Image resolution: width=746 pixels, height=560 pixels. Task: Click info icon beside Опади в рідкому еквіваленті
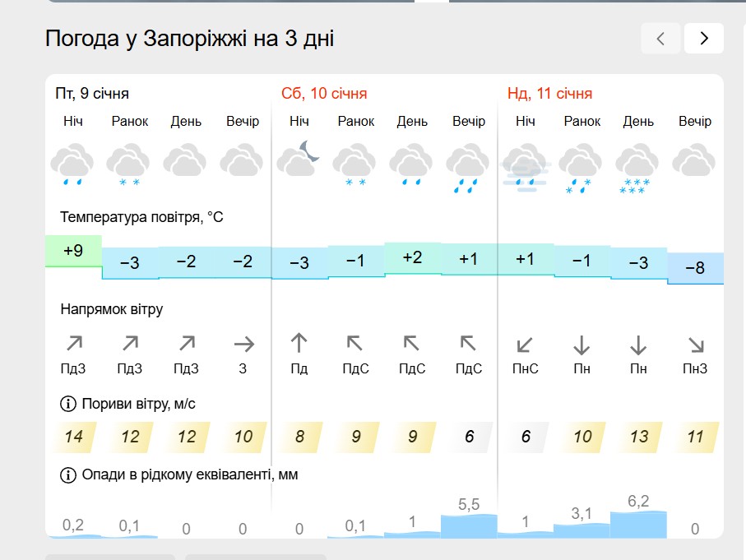(67, 474)
